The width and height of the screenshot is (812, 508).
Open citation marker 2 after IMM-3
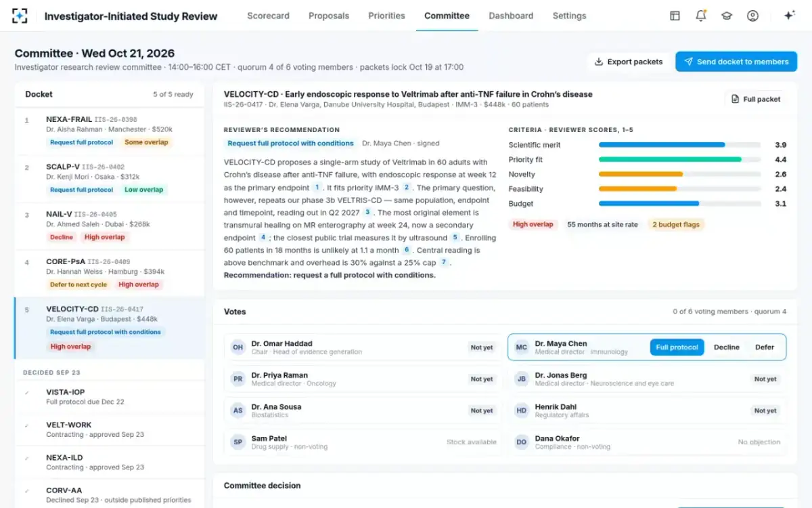407,188
